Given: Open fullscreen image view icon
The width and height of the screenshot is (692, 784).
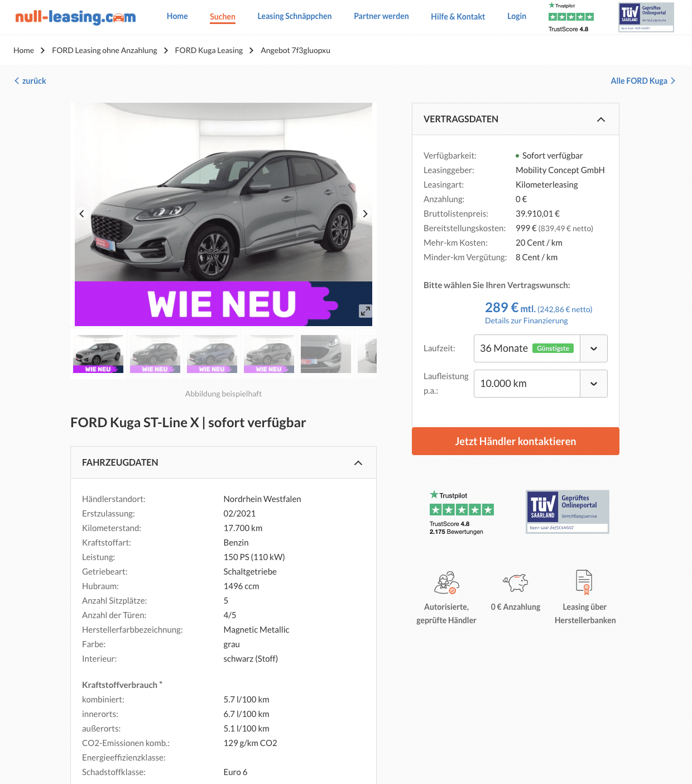Looking at the screenshot, I should coord(366,311).
